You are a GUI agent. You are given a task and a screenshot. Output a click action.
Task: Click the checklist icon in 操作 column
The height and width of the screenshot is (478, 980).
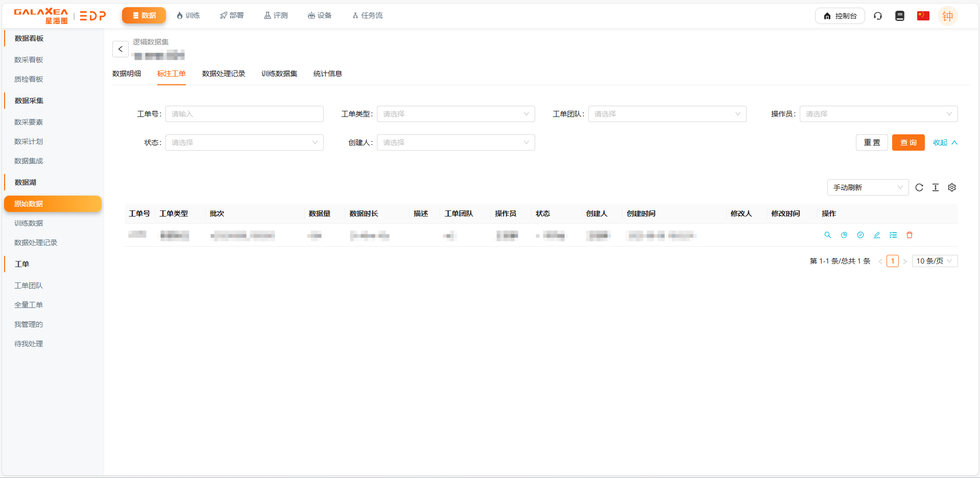click(893, 235)
